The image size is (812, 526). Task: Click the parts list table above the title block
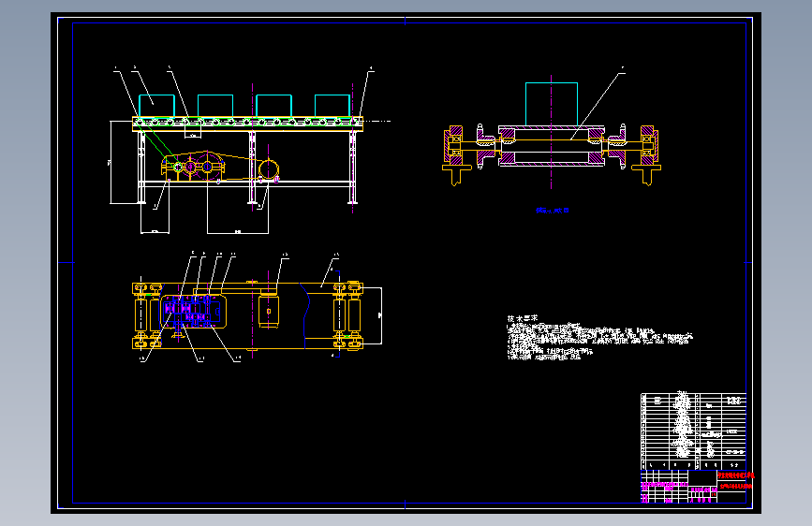pyautogui.click(x=693, y=431)
